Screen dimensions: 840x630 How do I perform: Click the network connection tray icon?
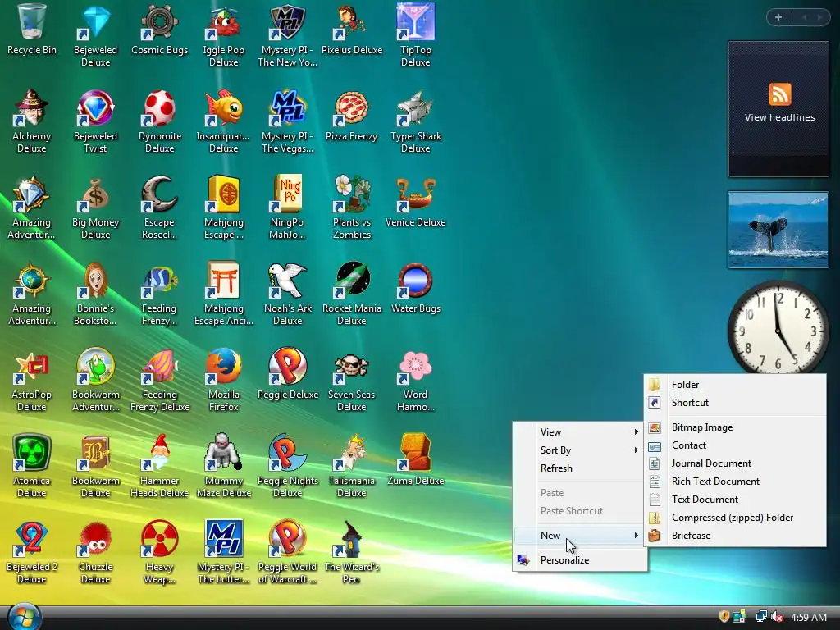760,617
